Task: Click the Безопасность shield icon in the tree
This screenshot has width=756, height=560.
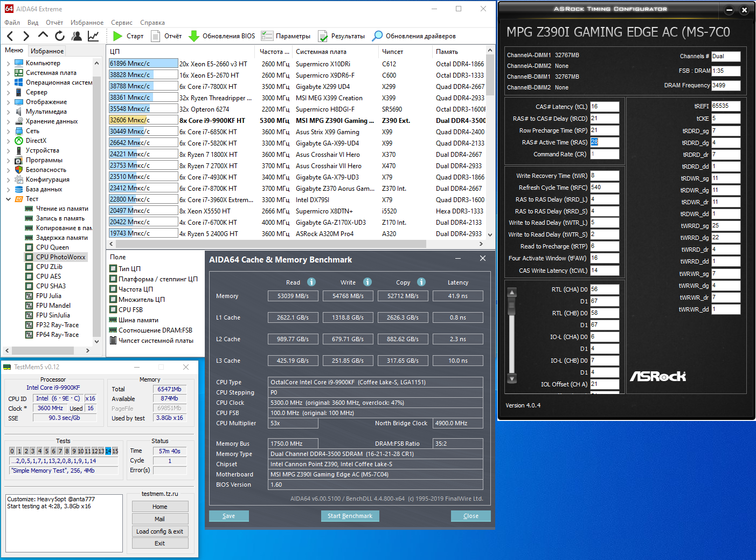Action: [x=19, y=170]
